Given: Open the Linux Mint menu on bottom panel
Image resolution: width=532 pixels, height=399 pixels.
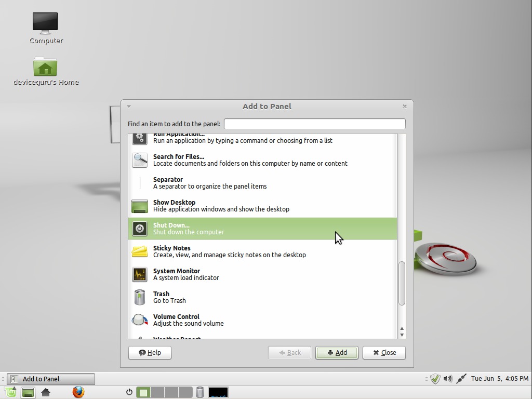Looking at the screenshot, I should click(10, 392).
